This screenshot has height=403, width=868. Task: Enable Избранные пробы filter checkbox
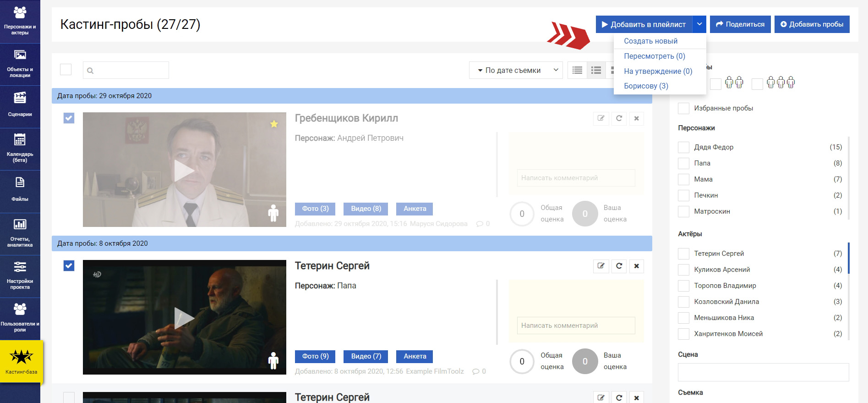click(683, 108)
